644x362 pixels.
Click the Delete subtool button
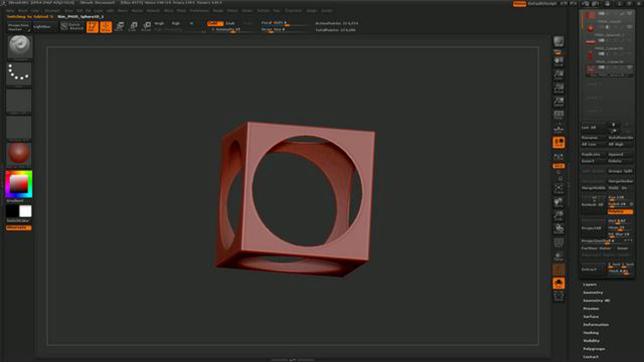click(x=620, y=161)
